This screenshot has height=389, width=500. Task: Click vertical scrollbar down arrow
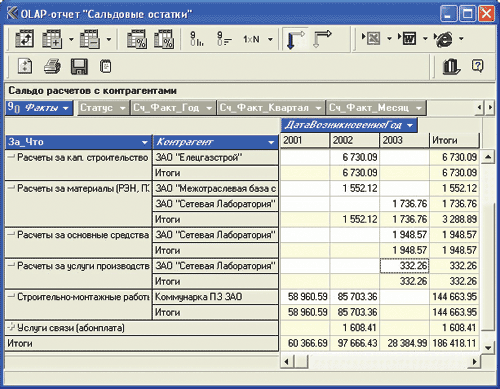[x=488, y=348]
